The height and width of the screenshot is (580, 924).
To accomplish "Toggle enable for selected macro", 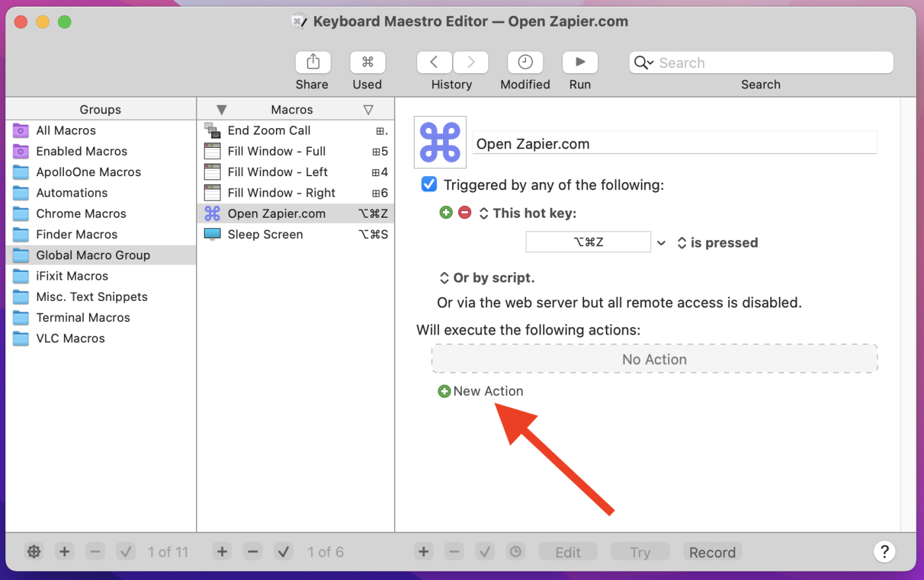I will pyautogui.click(x=284, y=552).
